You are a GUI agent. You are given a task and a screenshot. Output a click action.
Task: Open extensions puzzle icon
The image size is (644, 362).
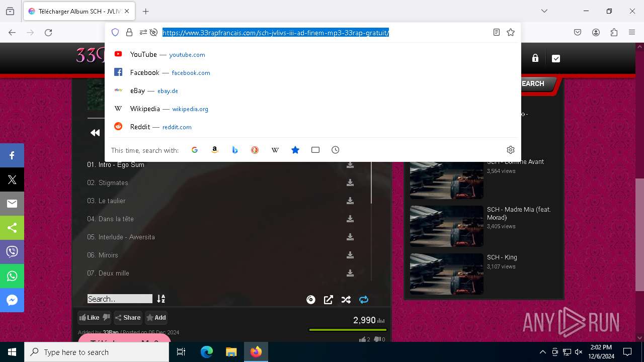coord(614,32)
